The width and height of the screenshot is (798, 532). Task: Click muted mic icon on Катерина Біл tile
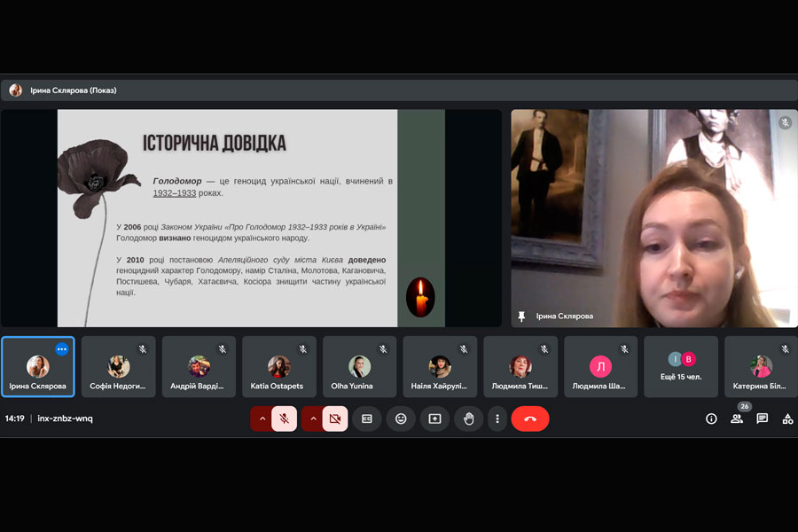coord(786,349)
